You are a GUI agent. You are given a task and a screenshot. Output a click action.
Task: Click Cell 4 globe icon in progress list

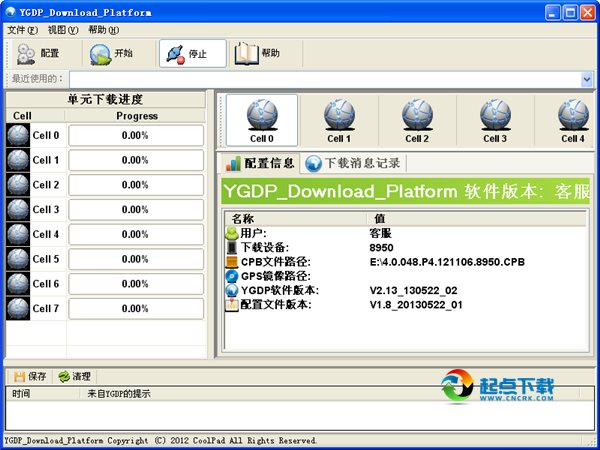(18, 234)
